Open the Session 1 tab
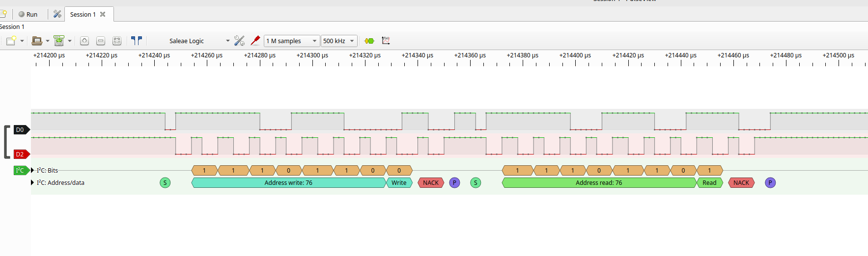The height and width of the screenshot is (256, 868). (x=83, y=14)
